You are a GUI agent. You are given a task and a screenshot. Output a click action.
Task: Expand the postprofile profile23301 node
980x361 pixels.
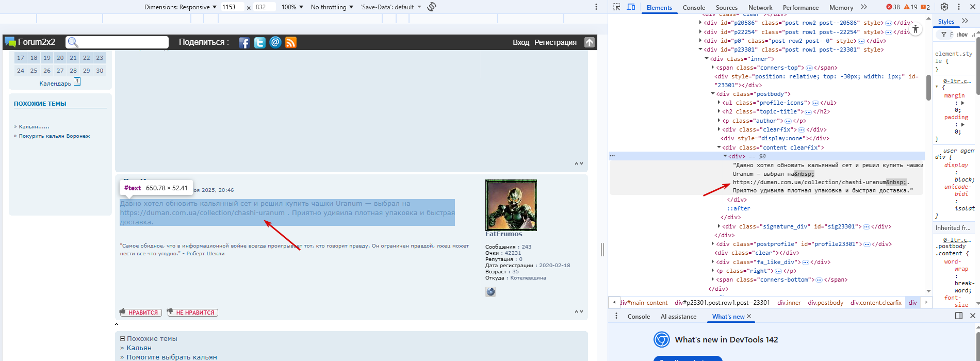pyautogui.click(x=713, y=244)
